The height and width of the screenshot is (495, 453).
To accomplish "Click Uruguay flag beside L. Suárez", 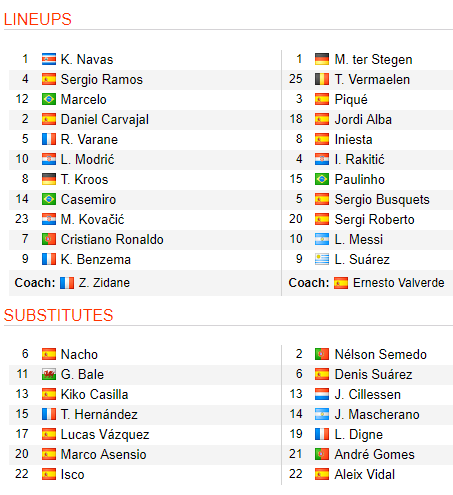I will point(322,259).
